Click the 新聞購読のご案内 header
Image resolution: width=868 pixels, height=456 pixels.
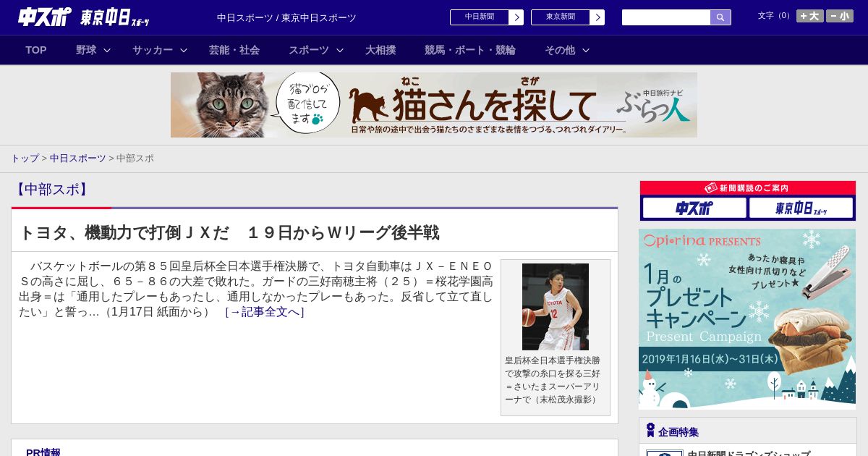point(747,188)
